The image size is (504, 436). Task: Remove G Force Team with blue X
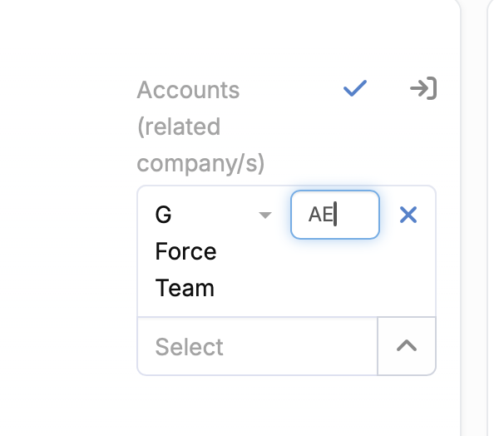(x=408, y=216)
